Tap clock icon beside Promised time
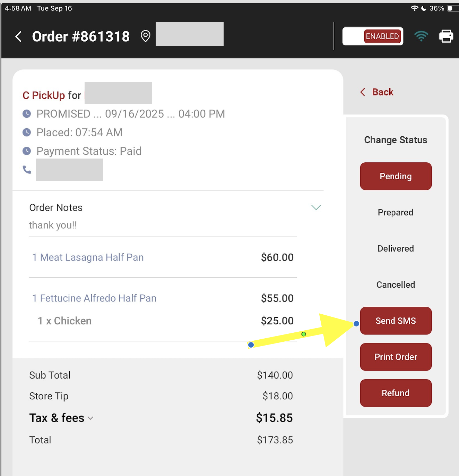459x476 pixels. [x=27, y=114]
